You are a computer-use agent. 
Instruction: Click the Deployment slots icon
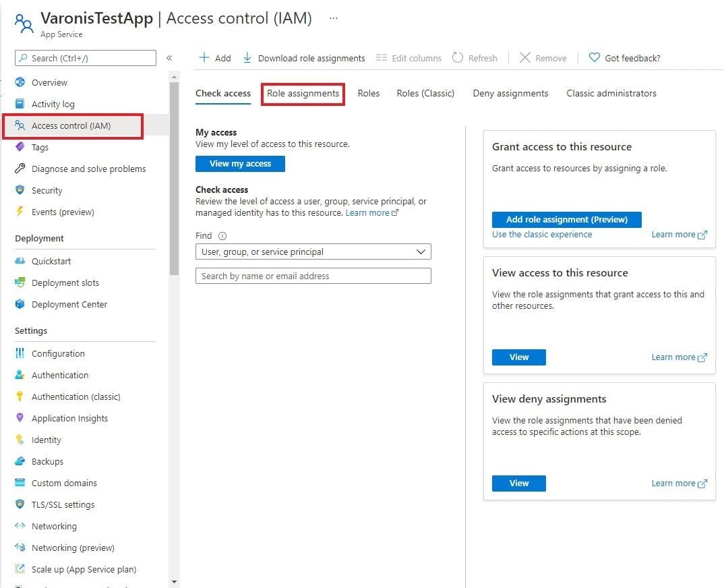click(x=20, y=283)
